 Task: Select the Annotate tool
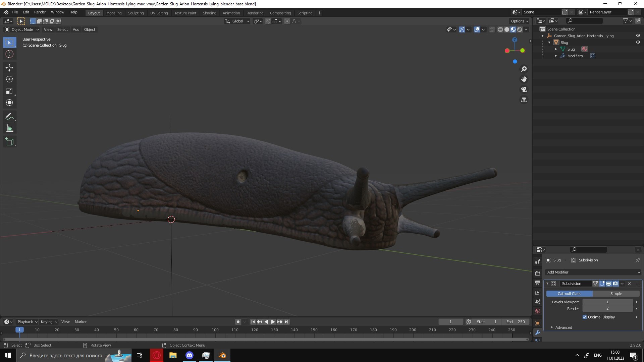9,117
